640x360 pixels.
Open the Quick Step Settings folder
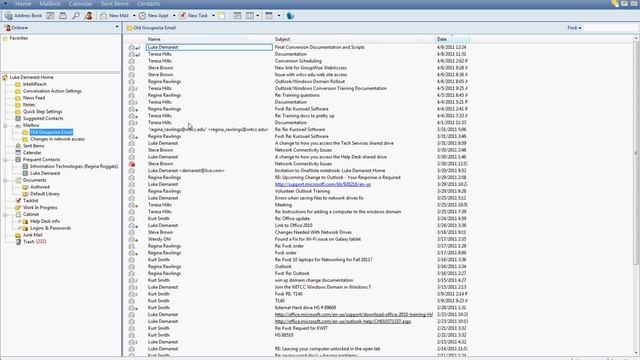(x=42, y=111)
